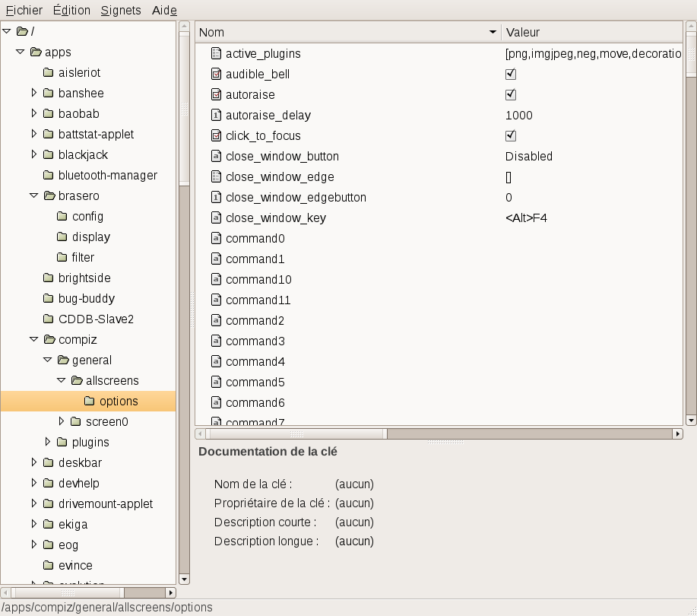The height and width of the screenshot is (616, 697).
Task: Click the command4 string key icon
Action: click(x=216, y=361)
